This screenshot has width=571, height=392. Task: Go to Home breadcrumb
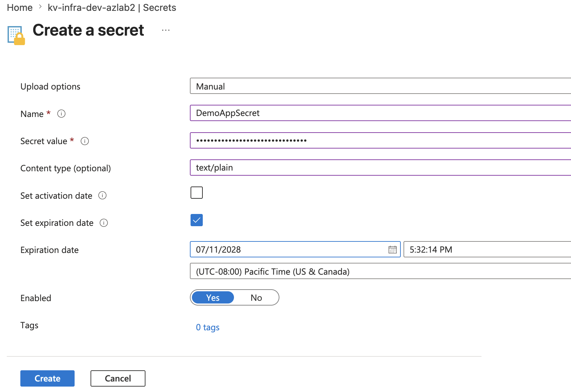click(20, 7)
